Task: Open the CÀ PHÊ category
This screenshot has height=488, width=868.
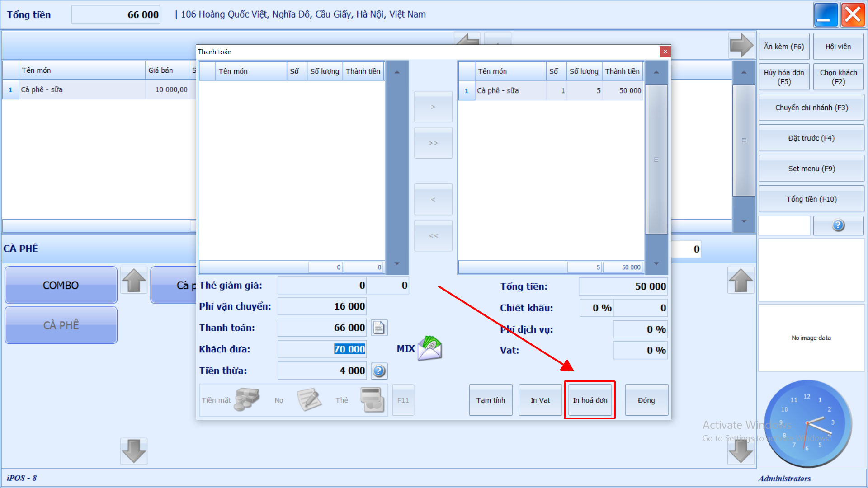Action: [61, 325]
